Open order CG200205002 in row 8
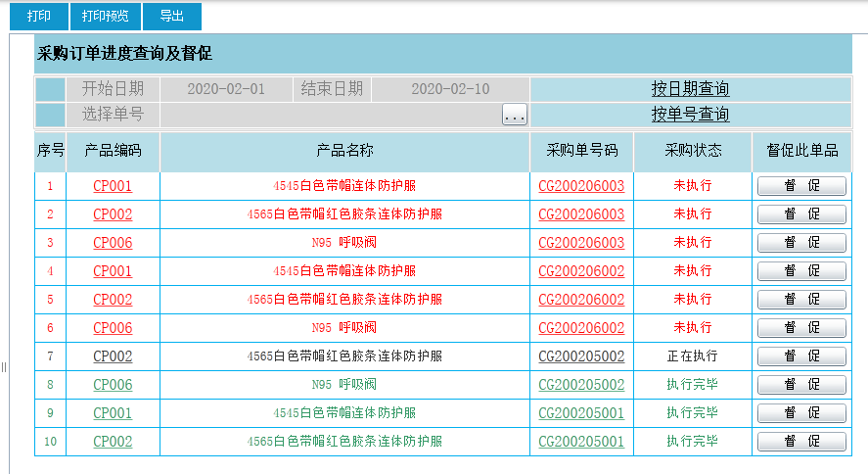The image size is (868, 474). pos(581,385)
